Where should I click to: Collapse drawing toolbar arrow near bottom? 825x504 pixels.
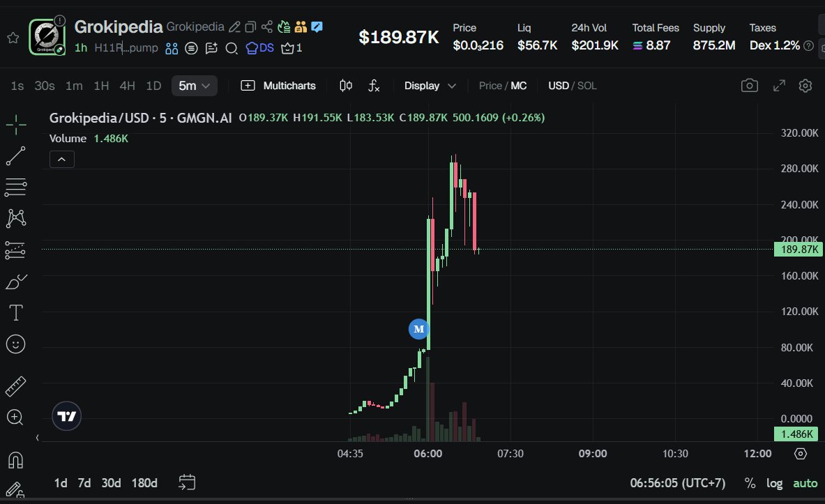[38, 438]
